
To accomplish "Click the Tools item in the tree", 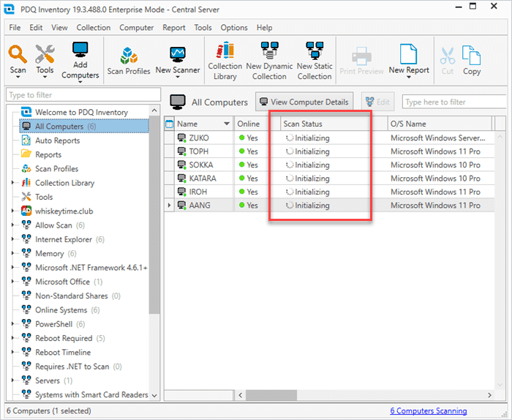I will (37, 197).
